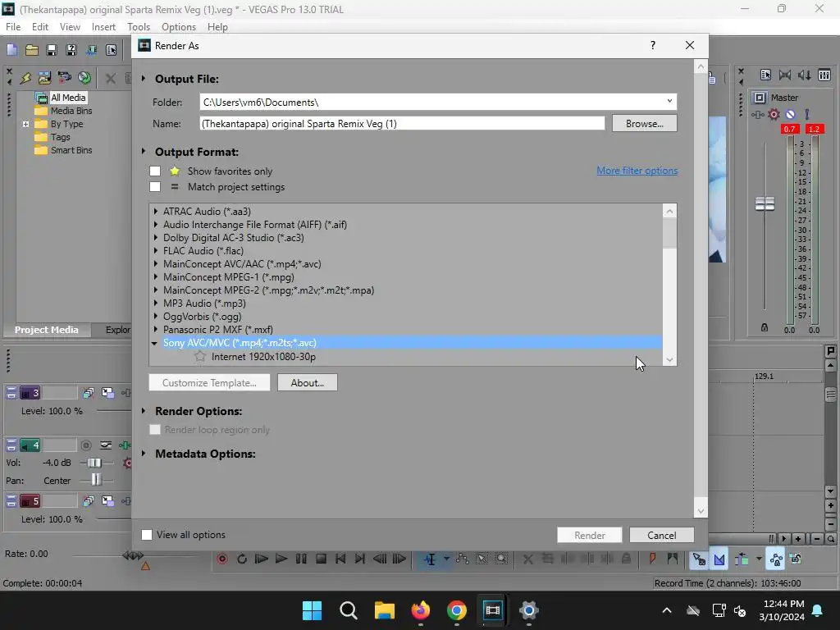The height and width of the screenshot is (630, 840).
Task: Open the File menu
Action: tap(13, 27)
